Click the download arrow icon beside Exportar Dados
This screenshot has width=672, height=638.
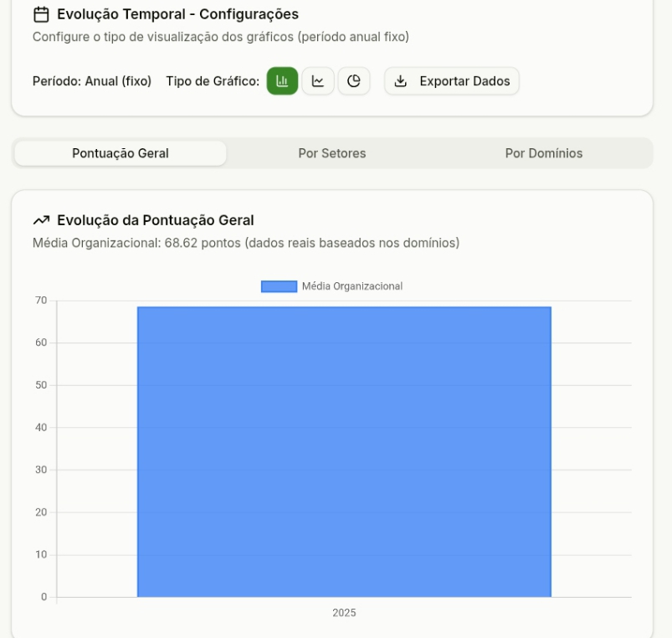(401, 81)
